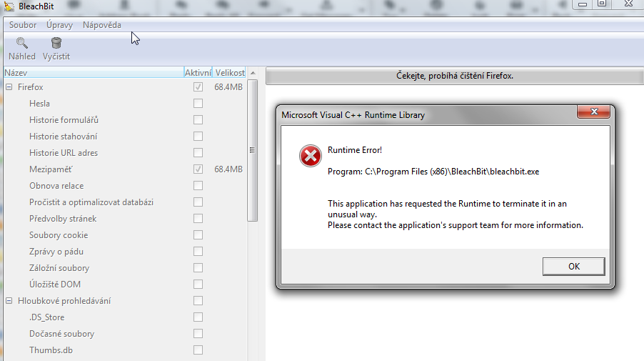The width and height of the screenshot is (644, 361).
Task: Select the Thumbs.db item
Action: [x=51, y=350]
